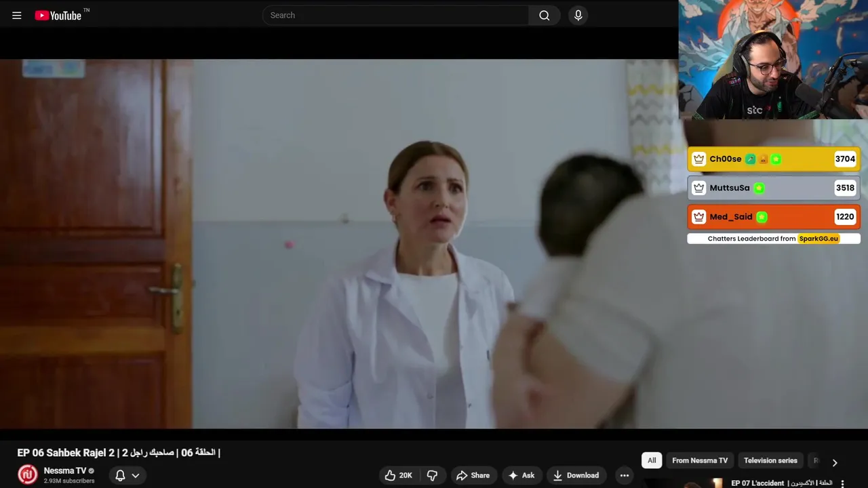Click crown icon beside MuttsuSa

point(698,188)
